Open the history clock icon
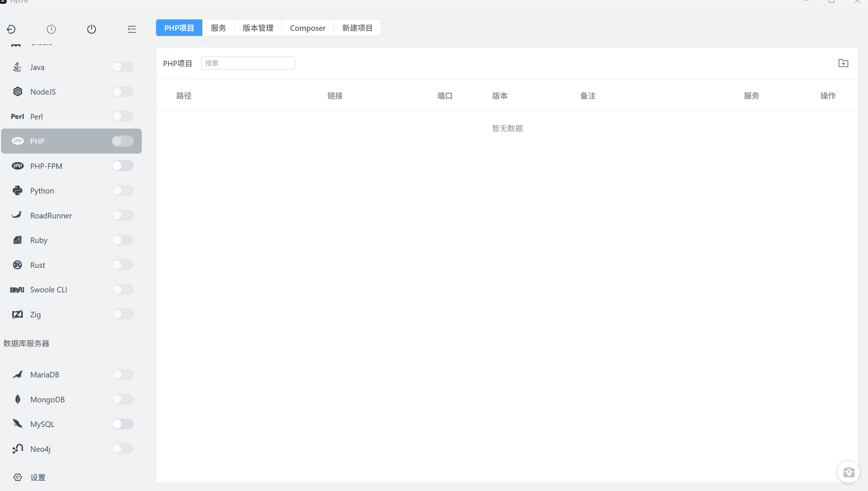Screen dimensions: 868x491 tap(51, 29)
